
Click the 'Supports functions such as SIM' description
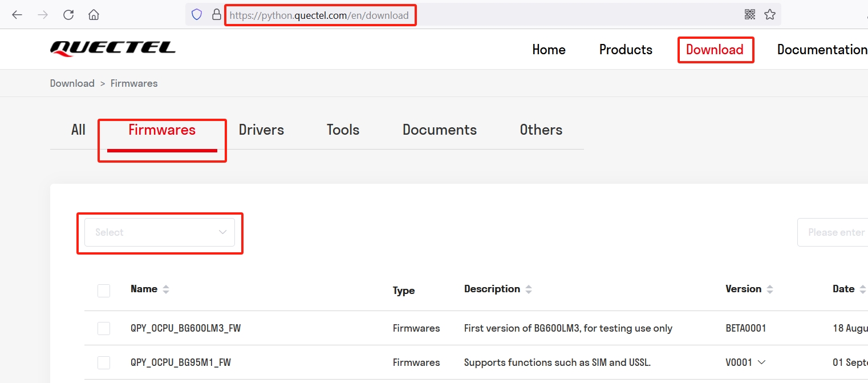(x=557, y=362)
